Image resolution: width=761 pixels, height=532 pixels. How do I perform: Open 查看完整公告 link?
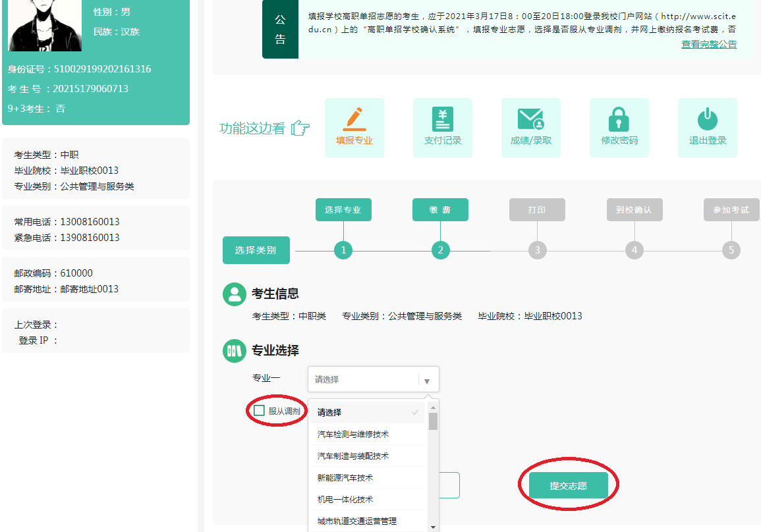(709, 45)
